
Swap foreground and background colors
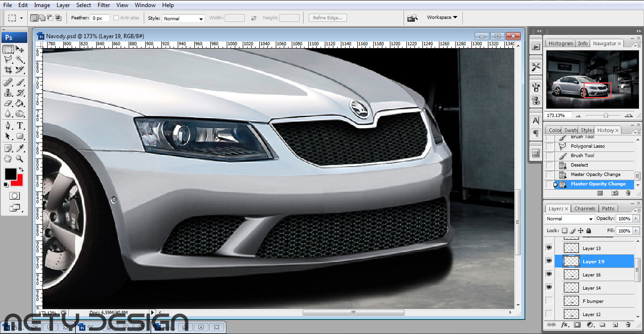tap(21, 169)
